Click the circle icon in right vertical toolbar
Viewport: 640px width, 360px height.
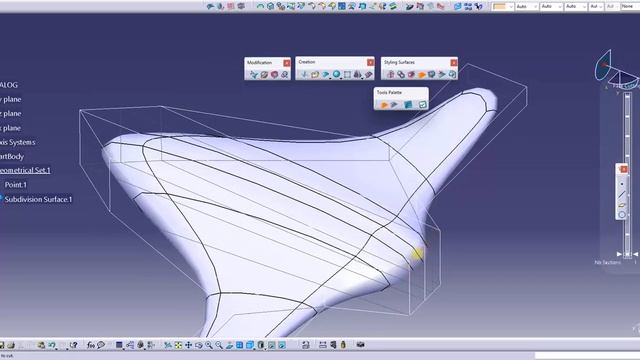tap(622, 214)
